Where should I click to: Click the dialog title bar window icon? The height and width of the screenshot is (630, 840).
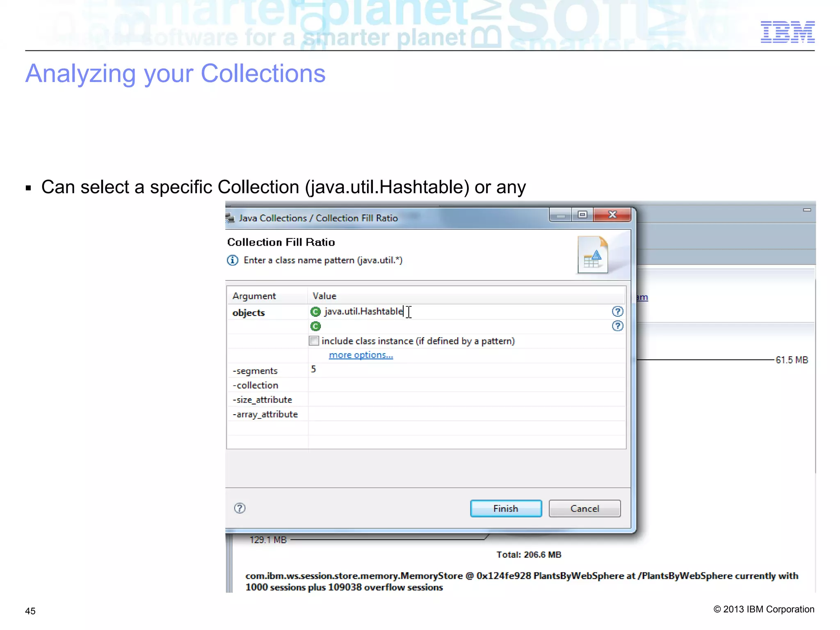tap(230, 218)
